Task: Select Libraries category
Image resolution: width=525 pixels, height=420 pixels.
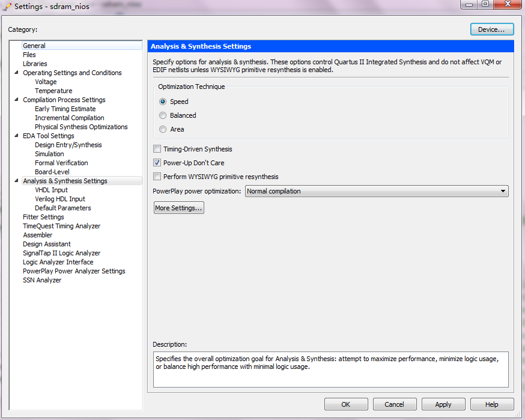Action: (x=35, y=64)
